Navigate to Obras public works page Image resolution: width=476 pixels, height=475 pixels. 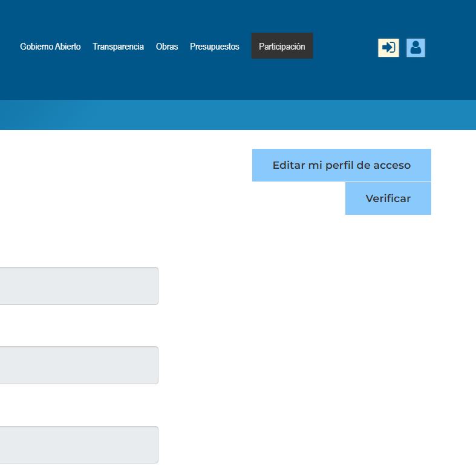click(x=167, y=47)
